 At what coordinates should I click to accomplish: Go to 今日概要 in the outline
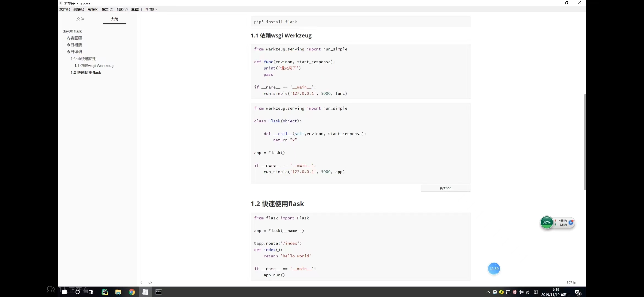click(74, 45)
